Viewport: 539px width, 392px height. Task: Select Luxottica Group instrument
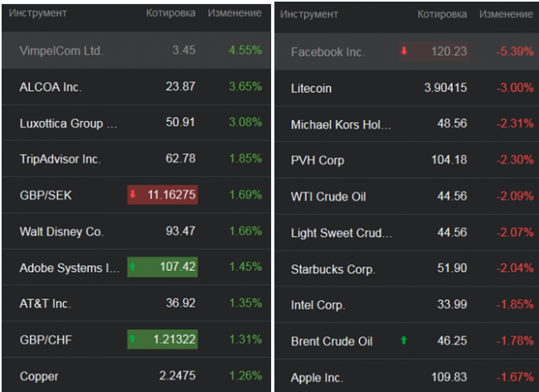[x=68, y=123]
